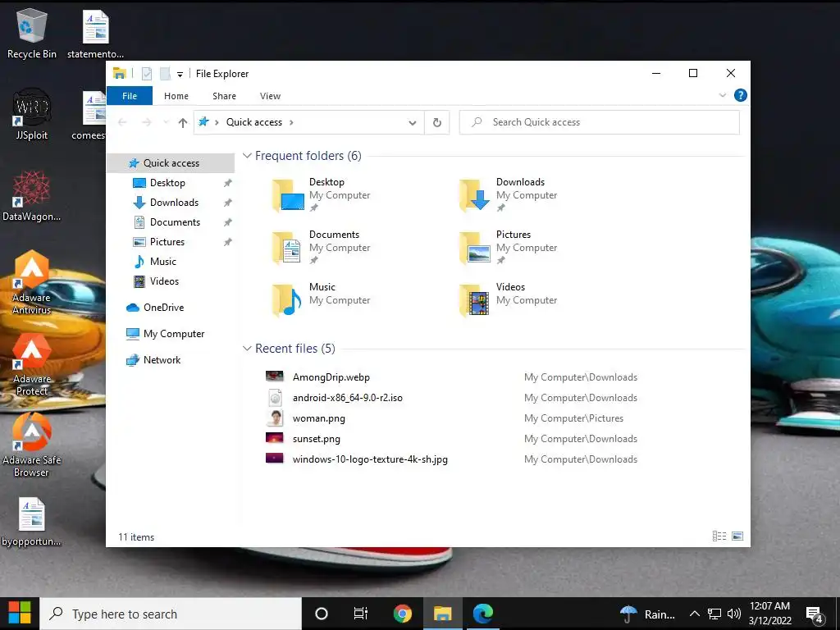Click the Quick access breadcrumb chevron

click(x=291, y=122)
